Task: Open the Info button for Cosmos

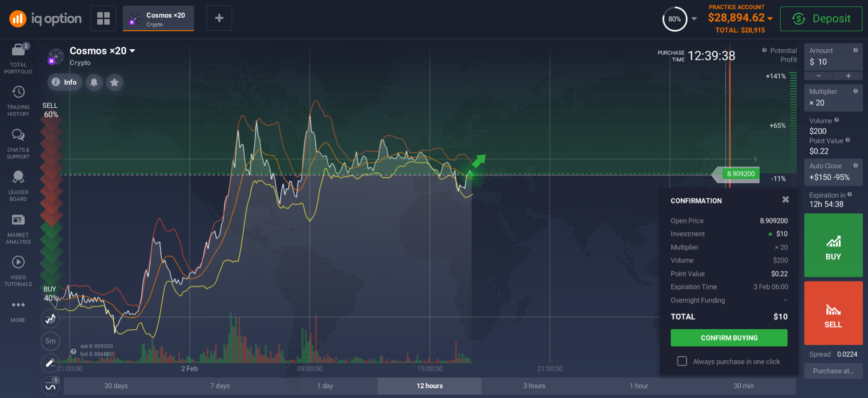Action: tap(65, 82)
